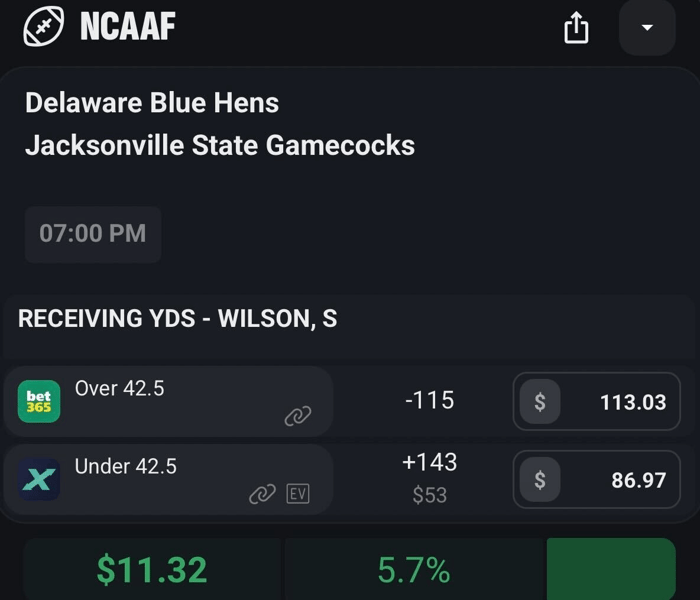Click the +143 odds value
The width and height of the screenshot is (700, 600).
(x=429, y=462)
